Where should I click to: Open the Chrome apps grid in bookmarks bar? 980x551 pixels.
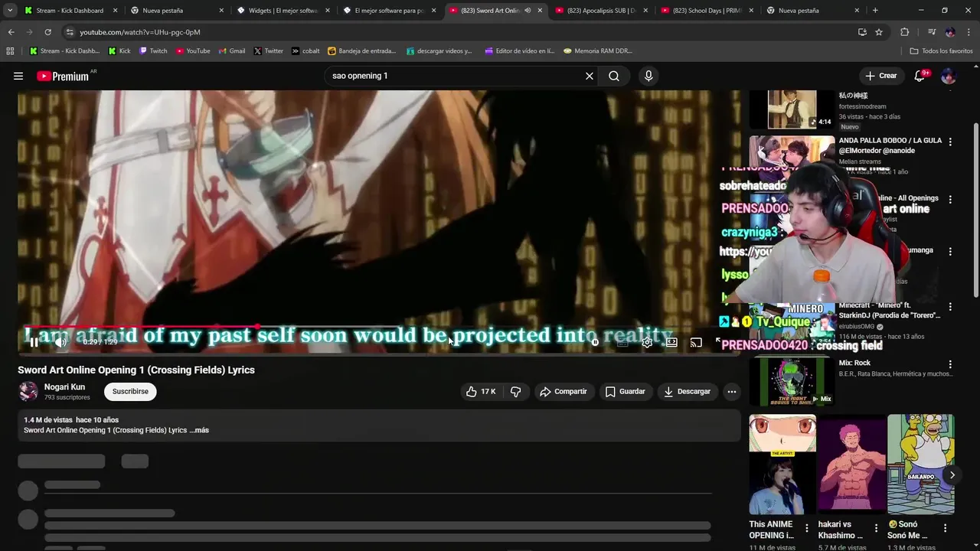[10, 51]
